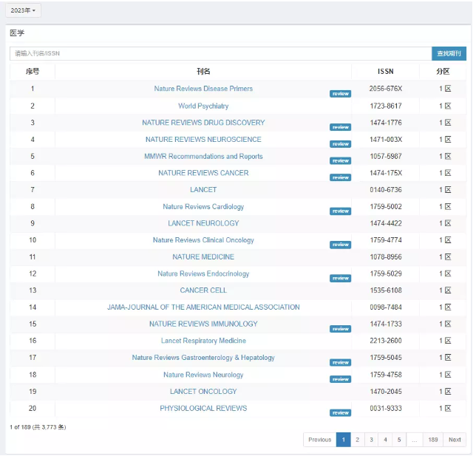
Task: Click the 查找期刊 search button
Action: [x=449, y=53]
